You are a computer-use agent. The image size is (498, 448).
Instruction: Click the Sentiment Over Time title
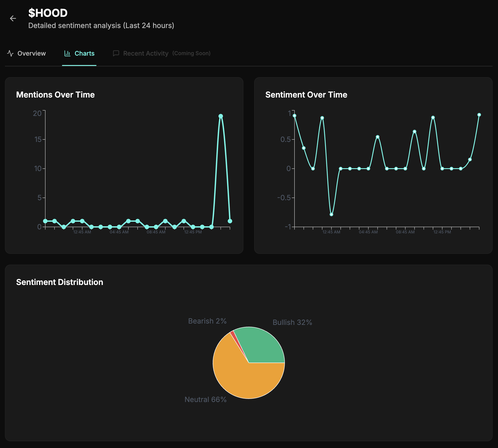306,95
